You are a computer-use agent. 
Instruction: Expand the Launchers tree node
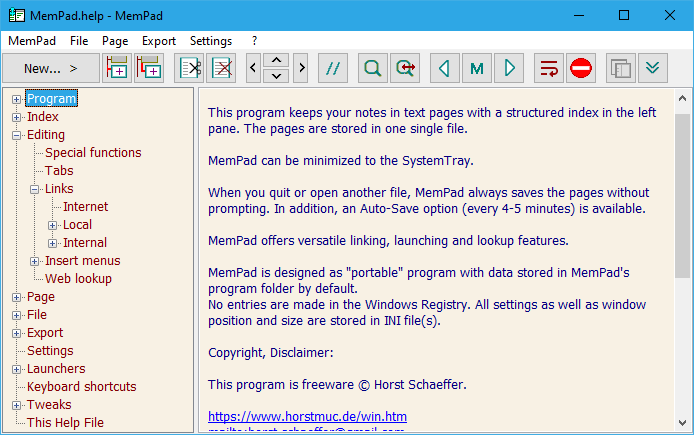click(16, 370)
